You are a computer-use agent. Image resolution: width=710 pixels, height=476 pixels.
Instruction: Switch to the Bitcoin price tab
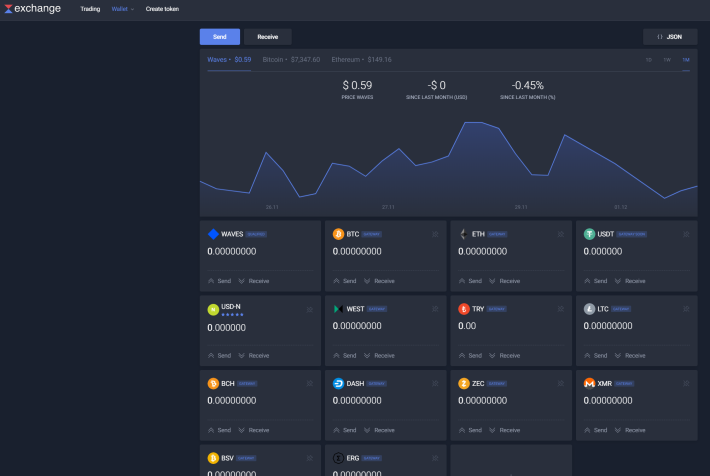pyautogui.click(x=291, y=60)
